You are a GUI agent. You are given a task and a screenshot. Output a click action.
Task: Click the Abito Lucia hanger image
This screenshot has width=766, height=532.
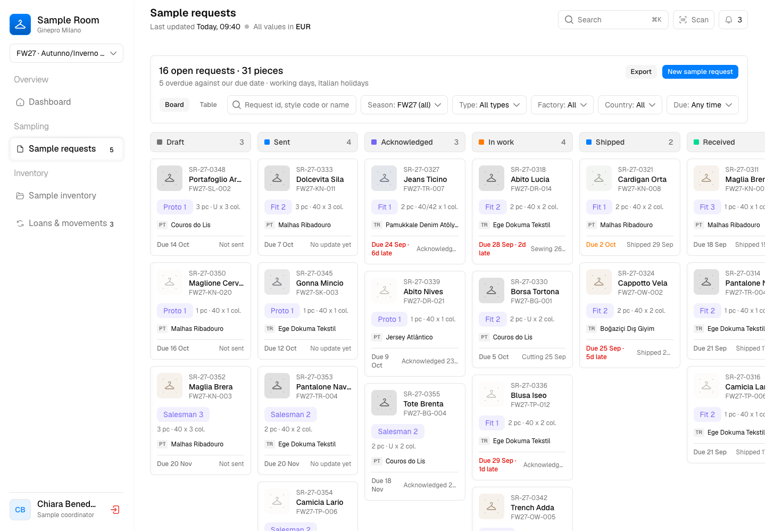492,178
